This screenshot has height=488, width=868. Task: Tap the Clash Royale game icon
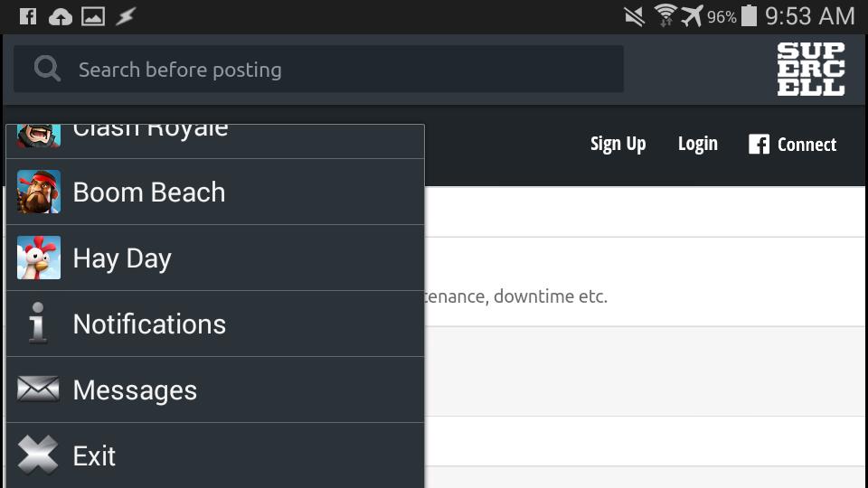tap(38, 136)
